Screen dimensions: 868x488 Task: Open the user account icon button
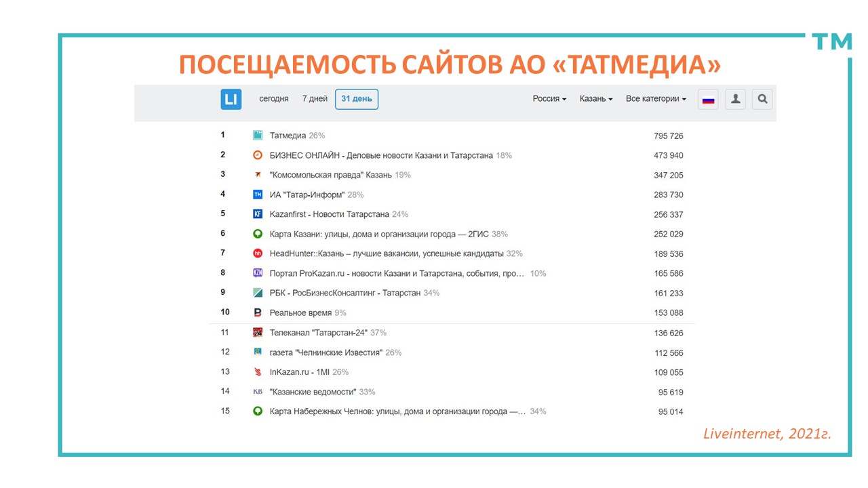tap(735, 100)
